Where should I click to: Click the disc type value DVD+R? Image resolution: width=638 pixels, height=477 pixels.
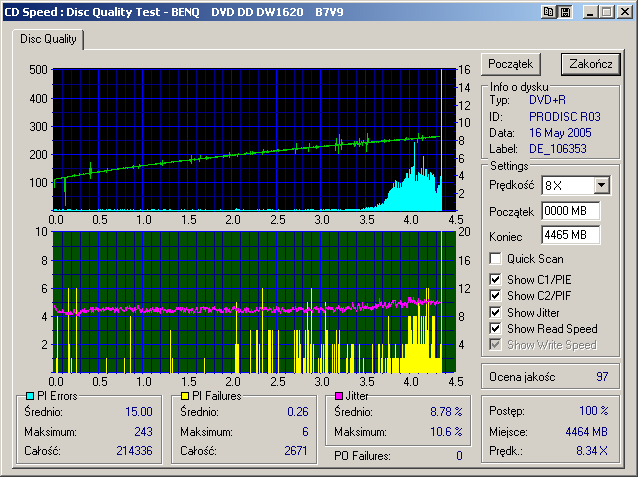tap(547, 100)
